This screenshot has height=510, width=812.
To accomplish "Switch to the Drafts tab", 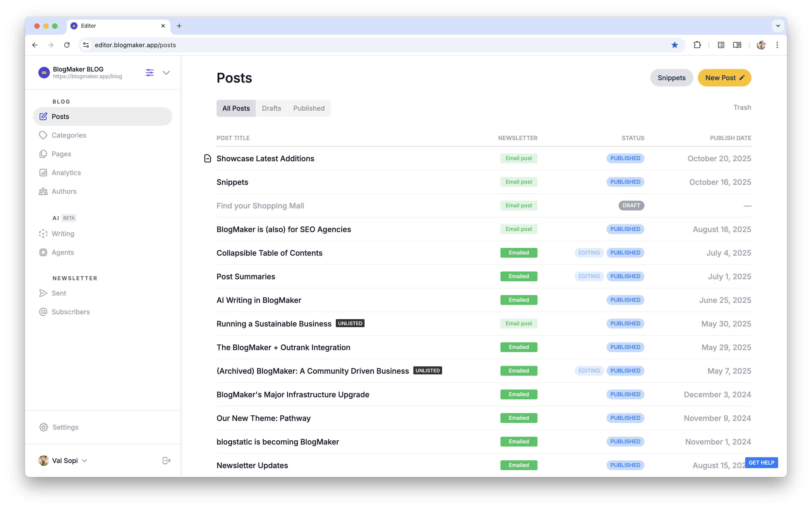I will pyautogui.click(x=271, y=108).
